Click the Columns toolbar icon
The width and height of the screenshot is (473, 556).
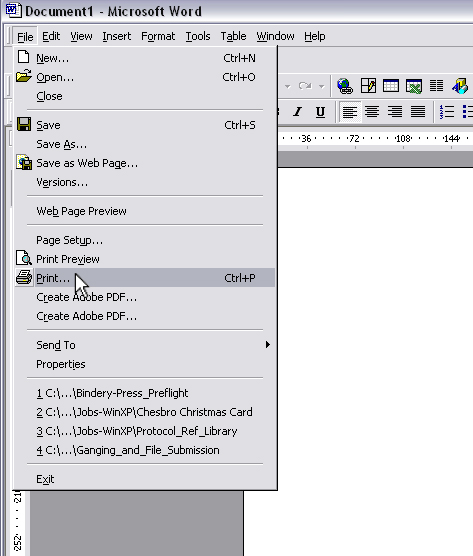tap(436, 86)
